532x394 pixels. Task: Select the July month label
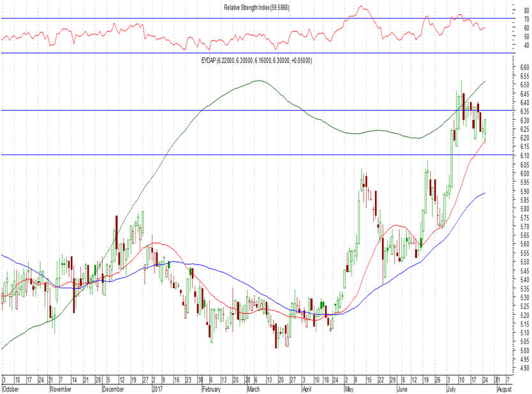point(451,390)
